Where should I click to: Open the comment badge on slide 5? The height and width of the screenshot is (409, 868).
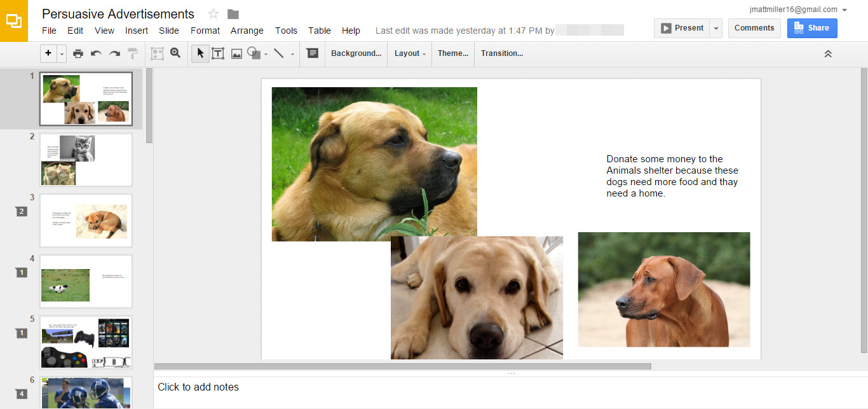22,333
